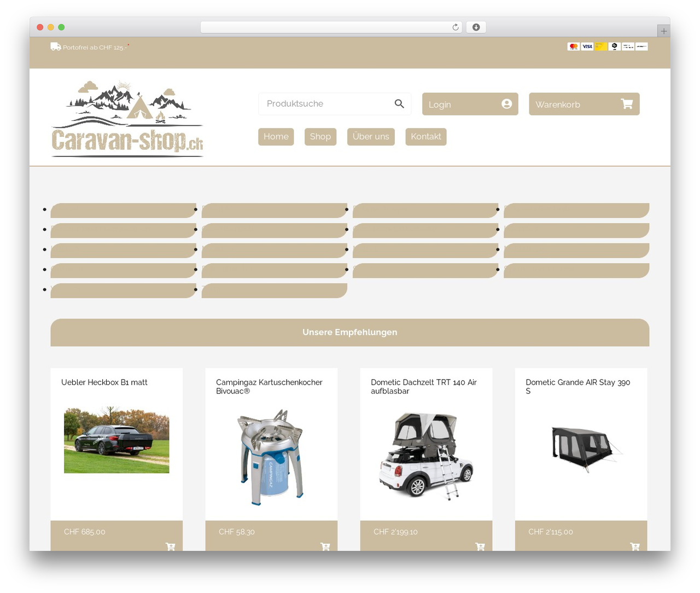The width and height of the screenshot is (700, 593).
Task: View the Dometic roof tent image
Action: 426,457
